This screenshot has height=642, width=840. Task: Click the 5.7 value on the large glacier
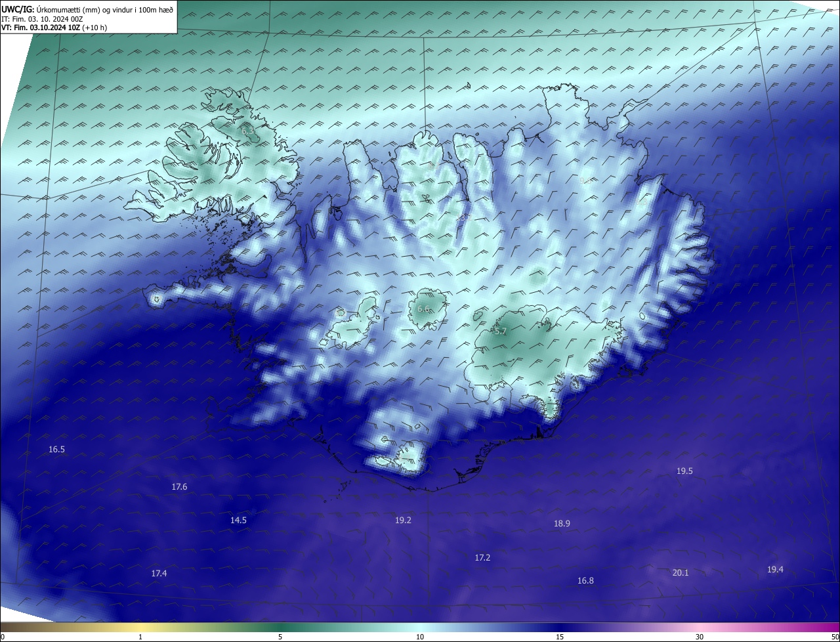tap(501, 332)
